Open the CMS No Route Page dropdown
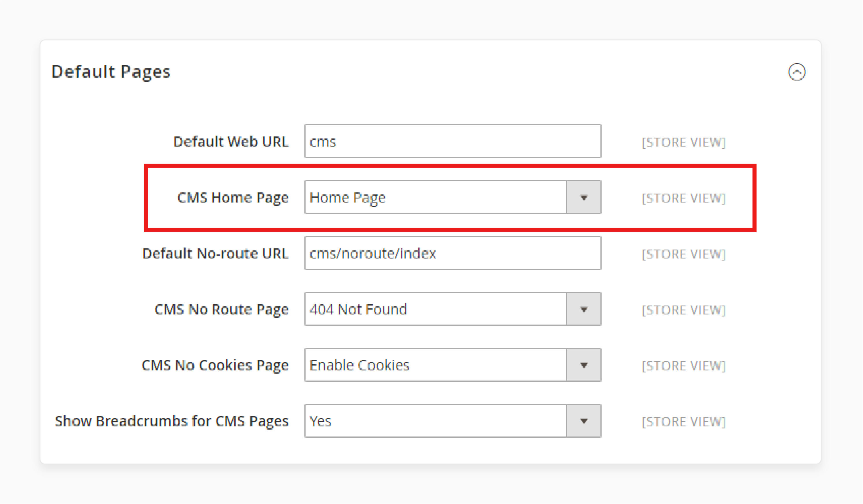The image size is (863, 504). (x=453, y=309)
